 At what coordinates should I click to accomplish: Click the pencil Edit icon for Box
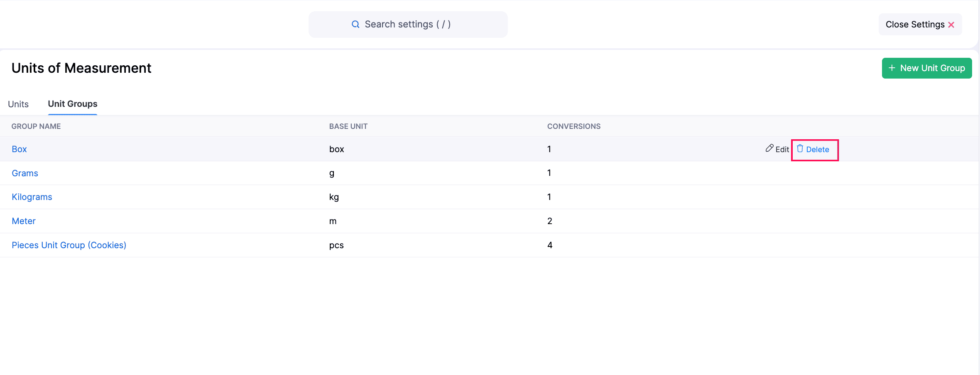(769, 148)
